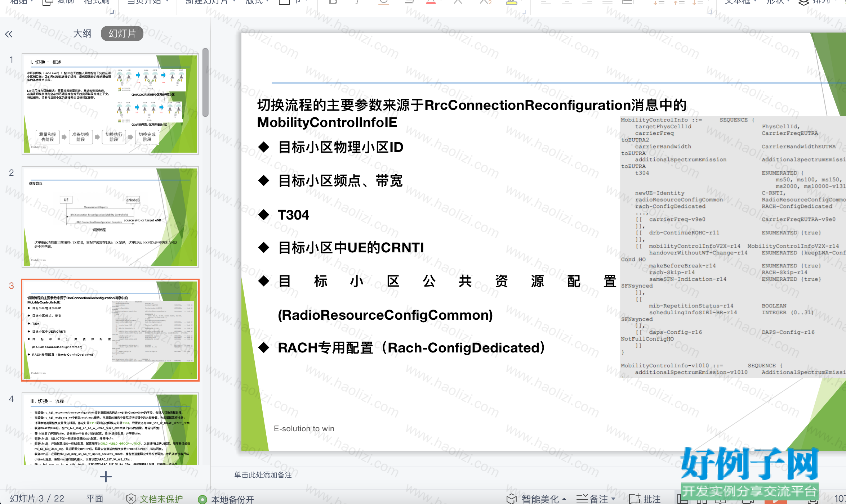Collapse the slide panel with double-chevron icon
Viewport: 846px width, 504px height.
point(9,34)
